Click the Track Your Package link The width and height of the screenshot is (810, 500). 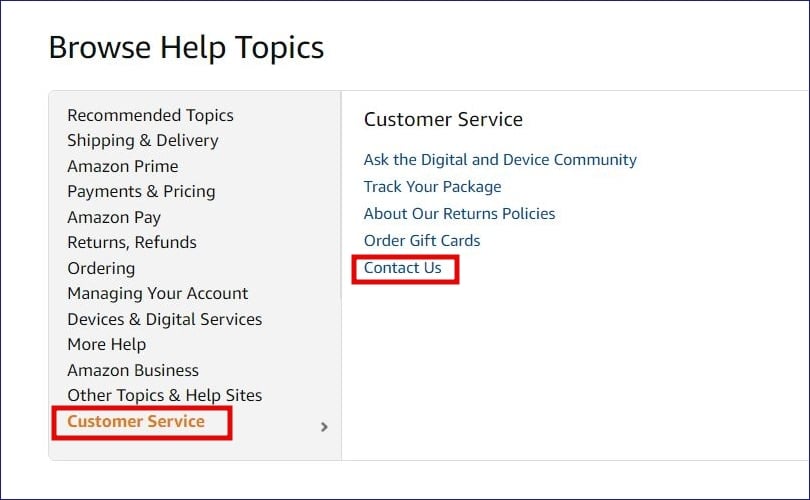(x=432, y=187)
